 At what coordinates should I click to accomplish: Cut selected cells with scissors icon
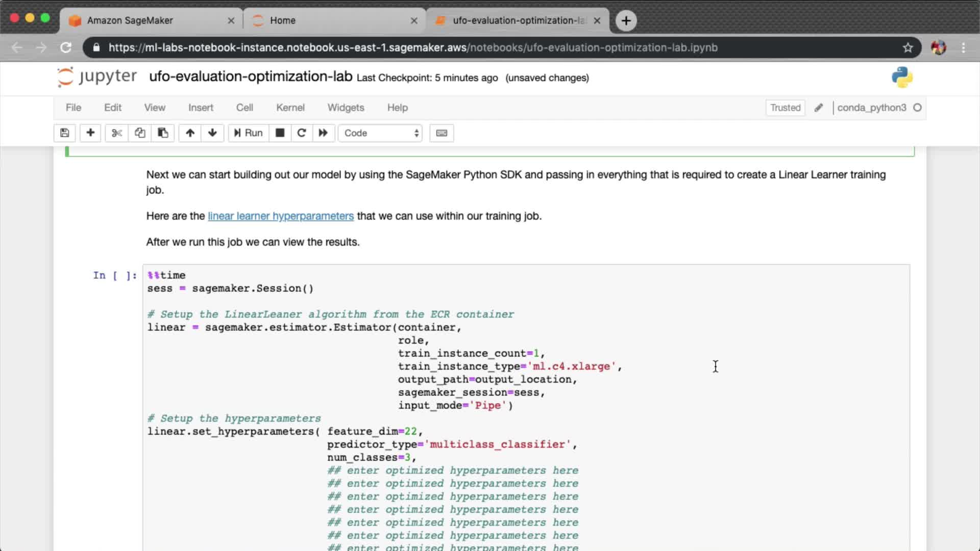(117, 133)
